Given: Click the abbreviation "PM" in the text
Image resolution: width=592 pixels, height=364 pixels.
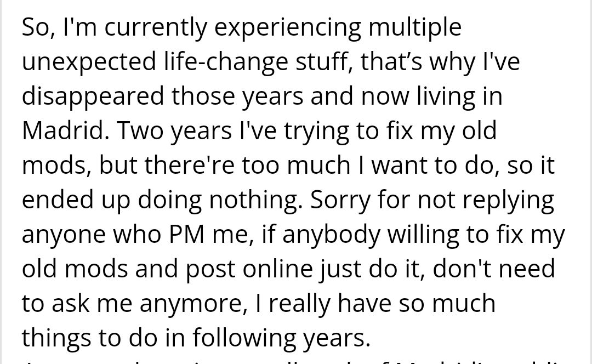Looking at the screenshot, I should pos(186,235).
